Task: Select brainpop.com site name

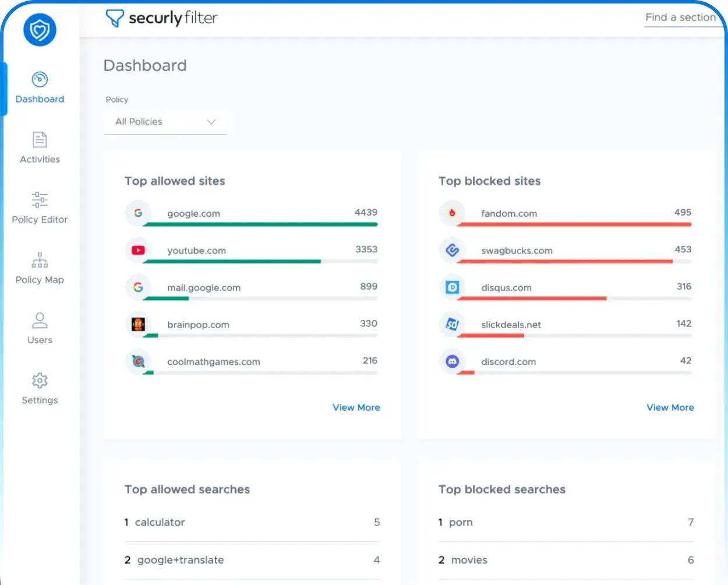Action: pyautogui.click(x=198, y=325)
